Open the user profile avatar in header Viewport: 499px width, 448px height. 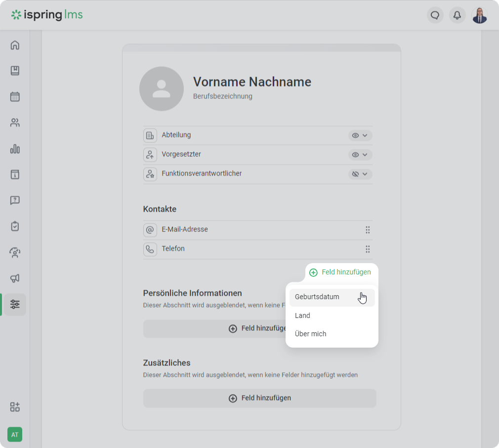(479, 15)
